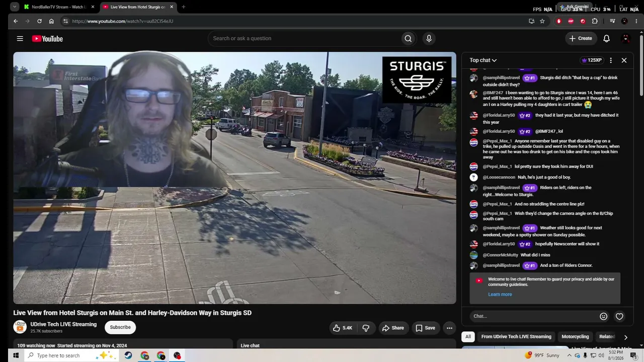Viewport: 644px width, 362px height.
Task: Open YouTube notifications bell
Action: (606, 39)
